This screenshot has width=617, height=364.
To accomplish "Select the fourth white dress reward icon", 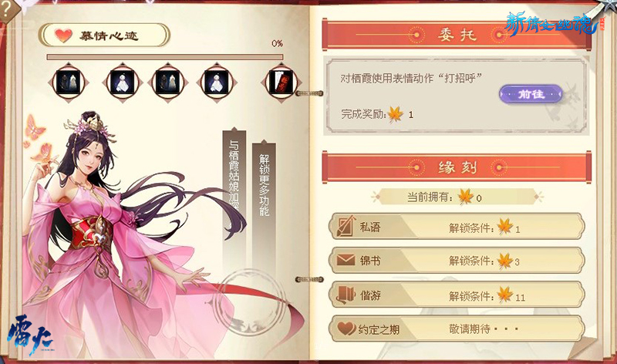I will (x=217, y=83).
